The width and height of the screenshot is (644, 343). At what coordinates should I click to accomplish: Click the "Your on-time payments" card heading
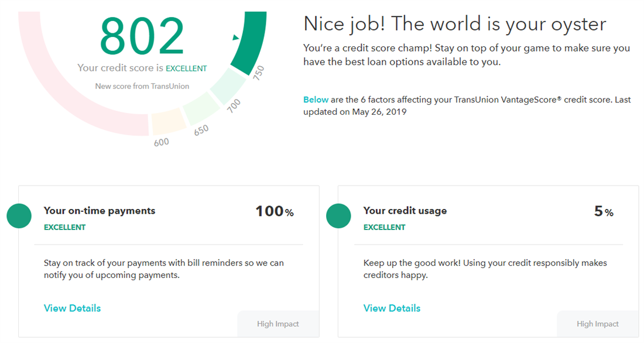(100, 211)
